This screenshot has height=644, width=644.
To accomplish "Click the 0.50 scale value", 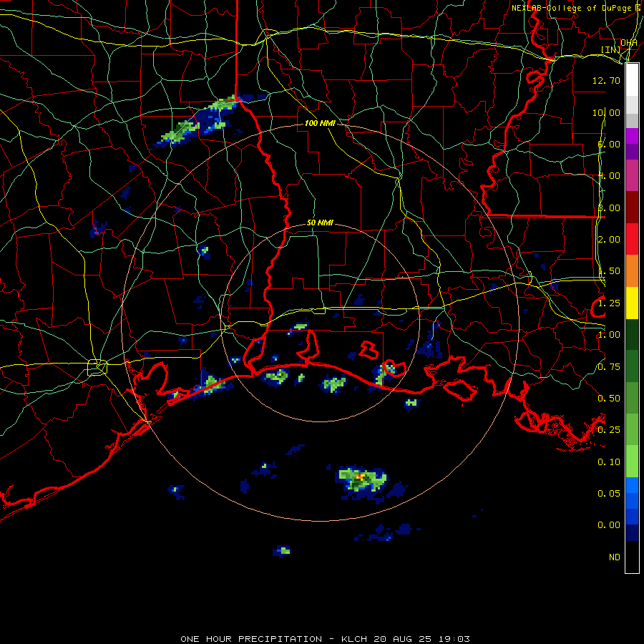I will (609, 399).
